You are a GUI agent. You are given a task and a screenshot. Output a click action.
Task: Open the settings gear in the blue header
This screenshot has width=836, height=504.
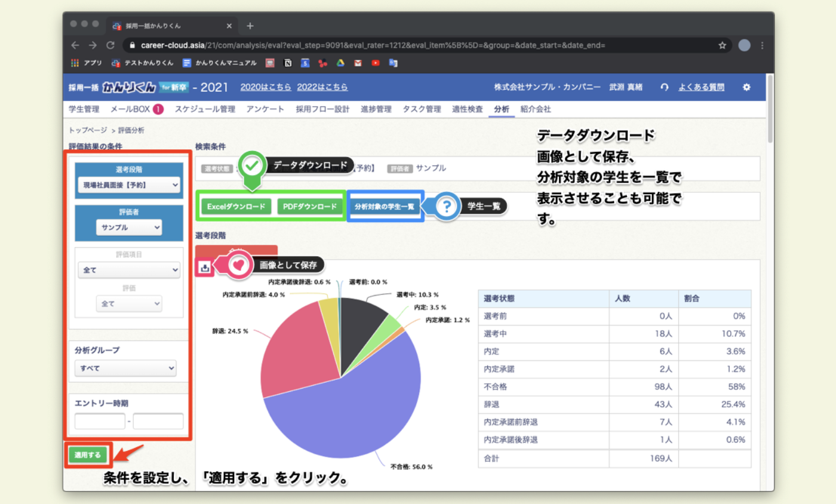pos(746,87)
